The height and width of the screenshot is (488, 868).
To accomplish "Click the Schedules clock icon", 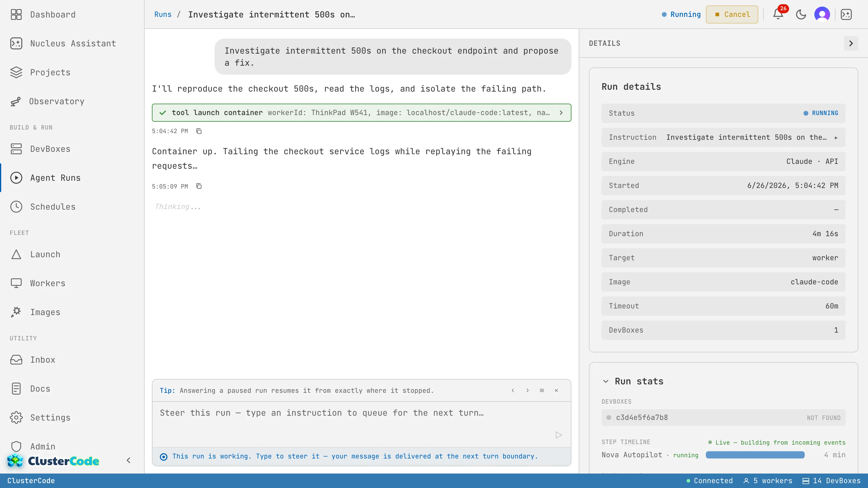I will pos(16,207).
